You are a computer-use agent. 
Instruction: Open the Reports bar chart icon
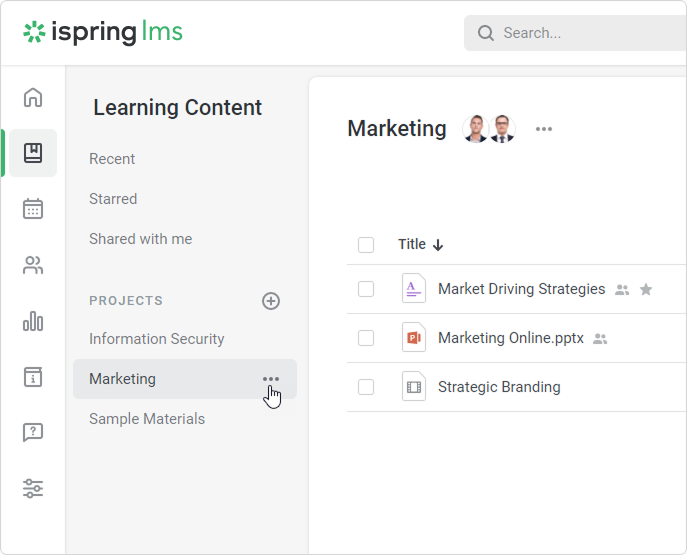click(x=33, y=321)
